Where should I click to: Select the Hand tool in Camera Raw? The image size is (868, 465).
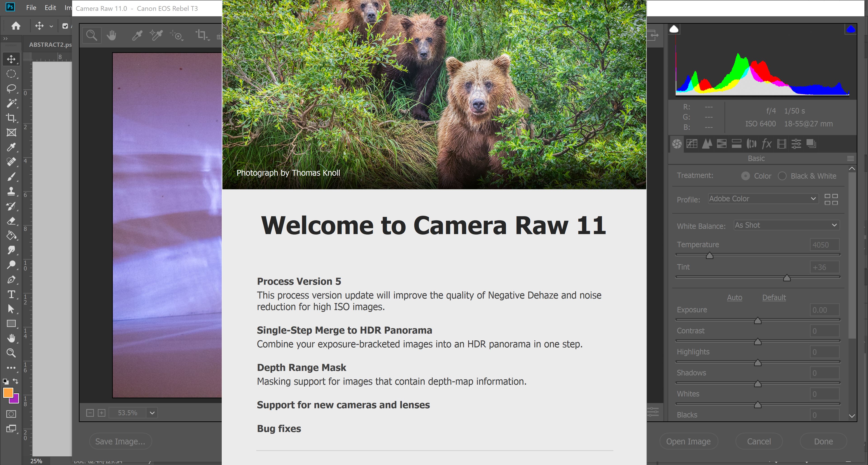[x=113, y=35]
